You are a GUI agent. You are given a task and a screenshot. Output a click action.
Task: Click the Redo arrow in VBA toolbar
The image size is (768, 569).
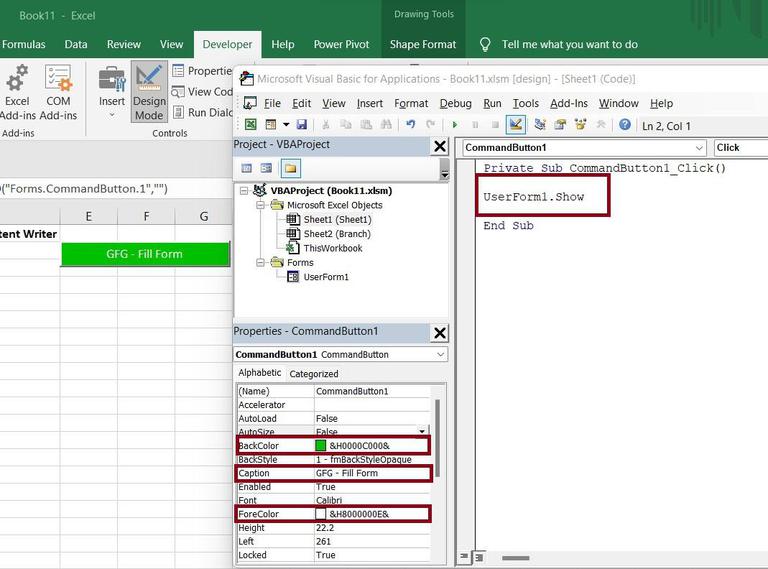[431, 125]
